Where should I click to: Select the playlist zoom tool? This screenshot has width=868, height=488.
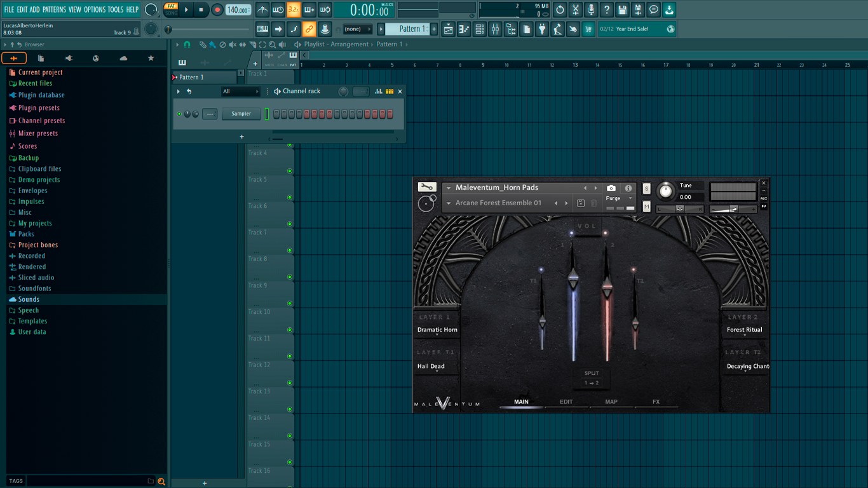pyautogui.click(x=272, y=44)
